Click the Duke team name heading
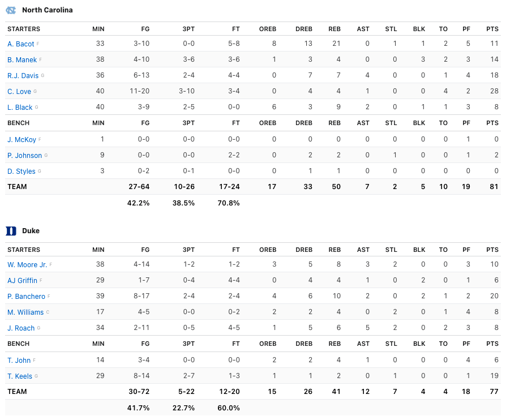Image resolution: width=506 pixels, height=420 pixels. (x=31, y=231)
